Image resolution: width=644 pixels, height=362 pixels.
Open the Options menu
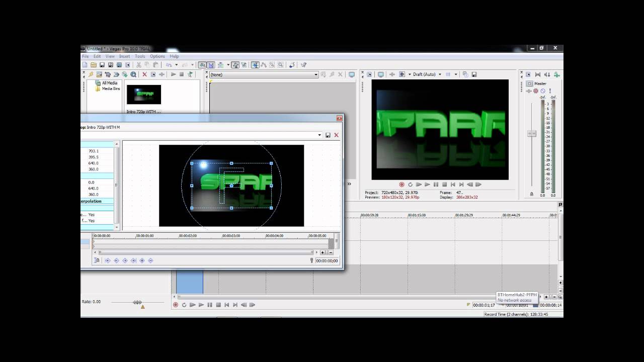(x=157, y=56)
